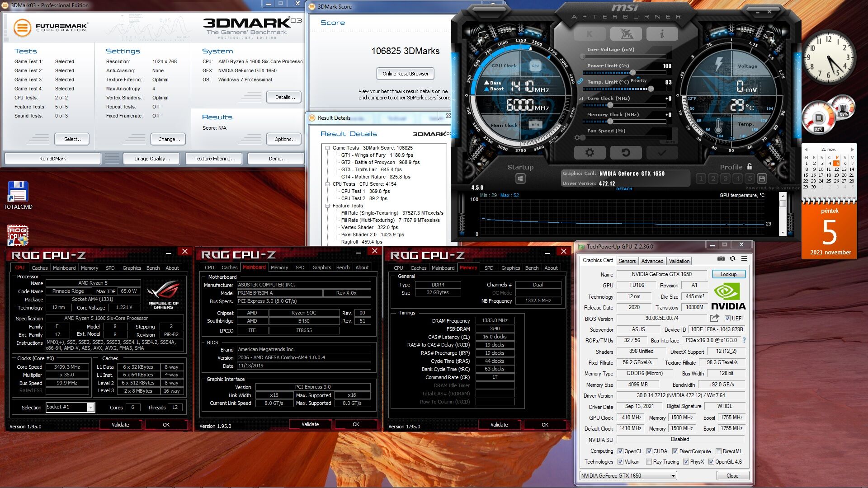Image resolution: width=868 pixels, height=488 pixels.
Task: Open TOTALCMD desktop shortcut
Action: coord(18,196)
